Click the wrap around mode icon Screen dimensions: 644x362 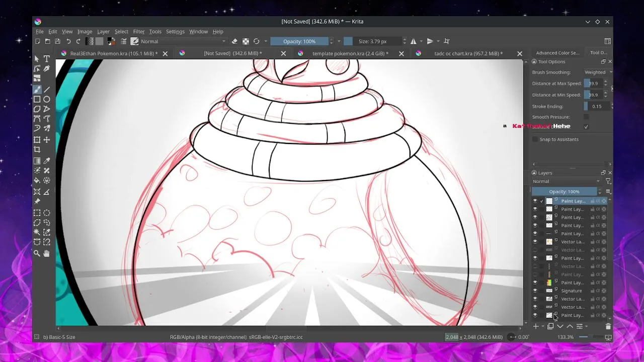pos(447,41)
